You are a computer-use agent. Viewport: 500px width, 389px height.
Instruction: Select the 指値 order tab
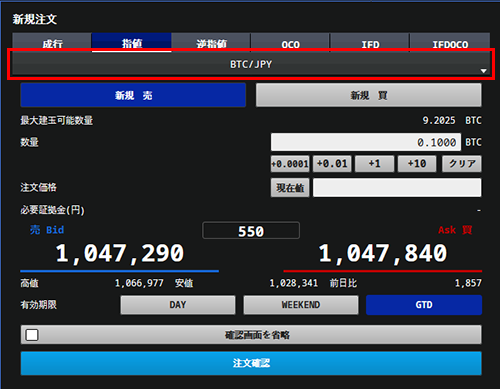pyautogui.click(x=132, y=43)
